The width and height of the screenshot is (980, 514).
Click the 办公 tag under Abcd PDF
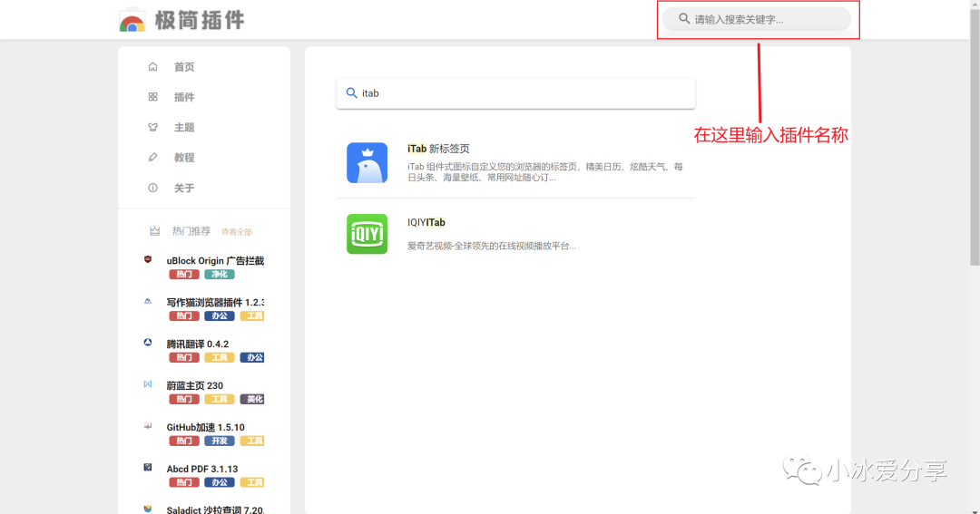[x=220, y=482]
